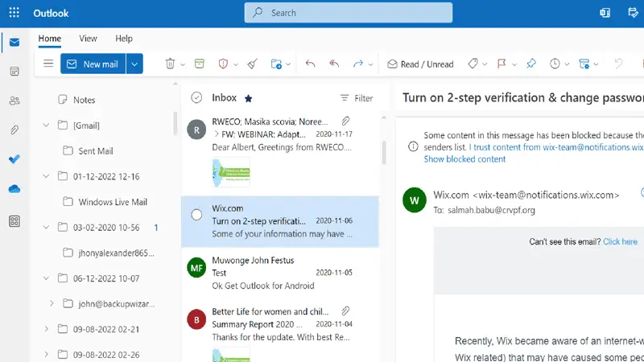Click the Snooze clock icon

coord(555,64)
